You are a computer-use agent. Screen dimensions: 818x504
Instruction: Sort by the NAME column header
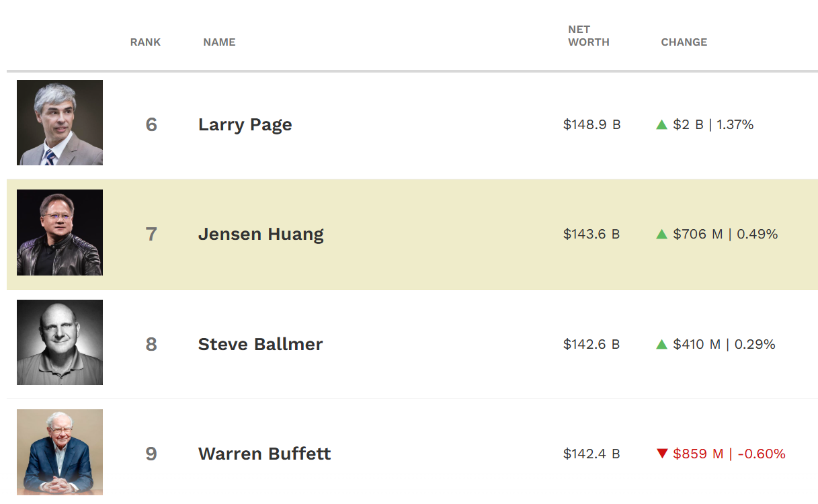click(219, 42)
